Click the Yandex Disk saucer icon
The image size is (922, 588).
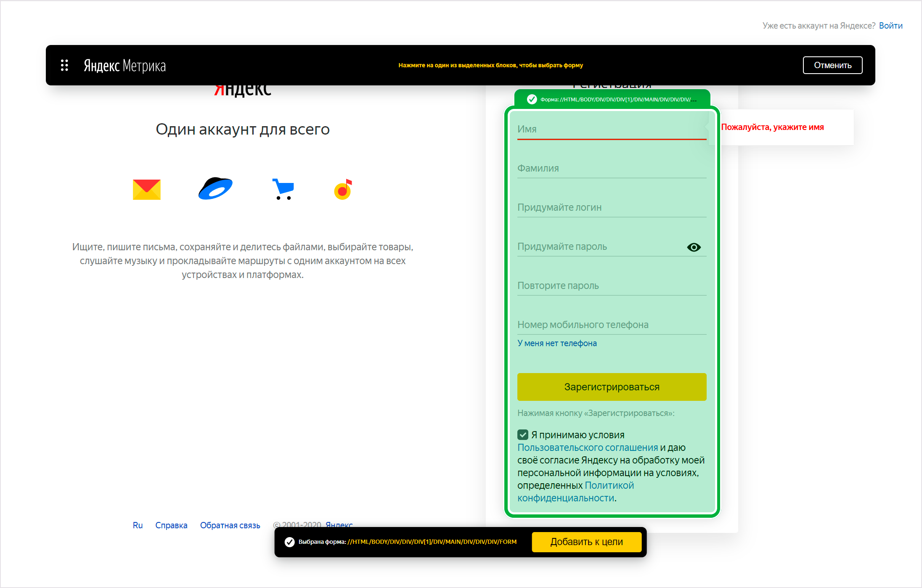tap(215, 188)
